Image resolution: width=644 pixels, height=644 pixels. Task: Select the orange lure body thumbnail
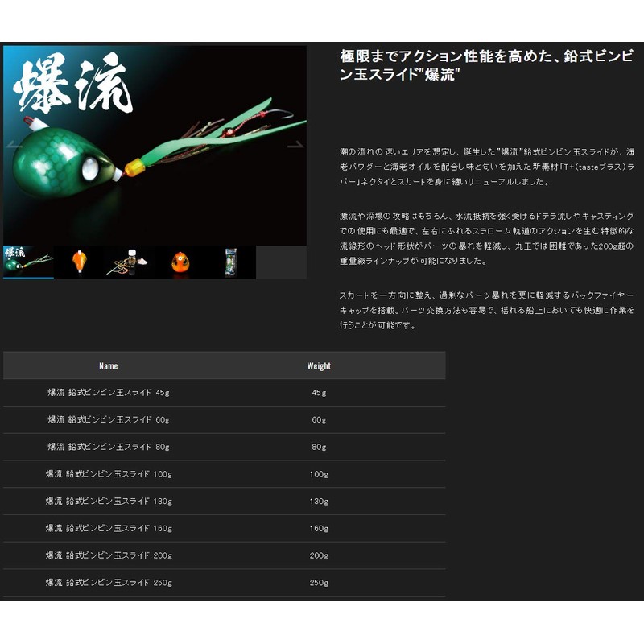coord(79,262)
